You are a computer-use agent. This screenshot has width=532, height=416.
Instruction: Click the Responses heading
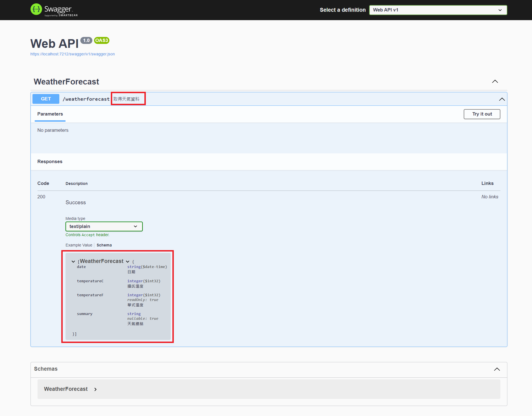pyautogui.click(x=50, y=161)
